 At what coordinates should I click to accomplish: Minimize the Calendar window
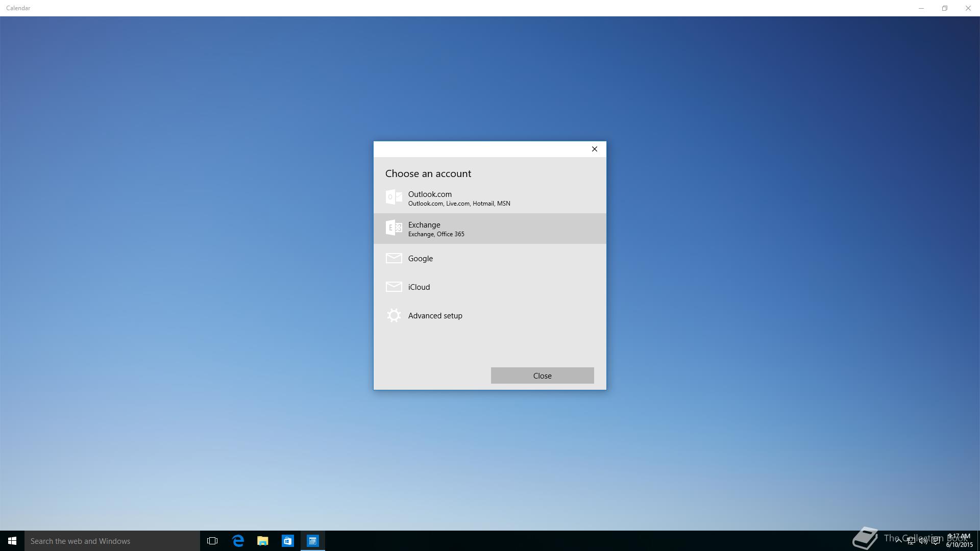click(x=921, y=8)
